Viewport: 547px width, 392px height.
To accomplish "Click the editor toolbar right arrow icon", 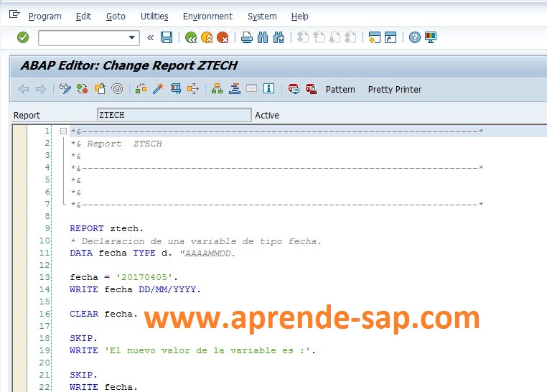I will [x=41, y=89].
